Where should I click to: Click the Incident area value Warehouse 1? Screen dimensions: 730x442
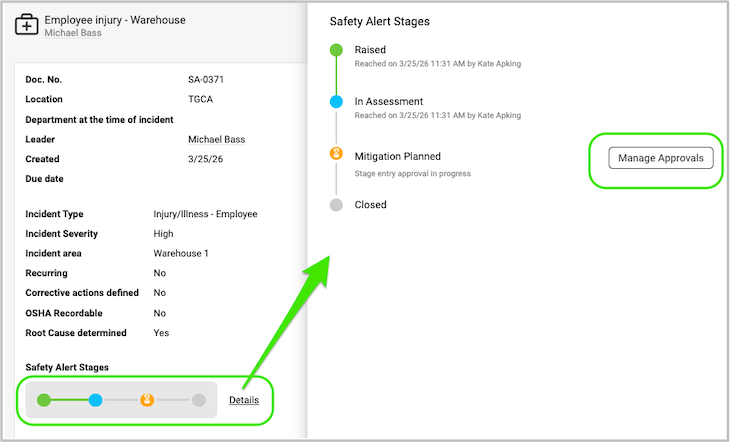[181, 253]
